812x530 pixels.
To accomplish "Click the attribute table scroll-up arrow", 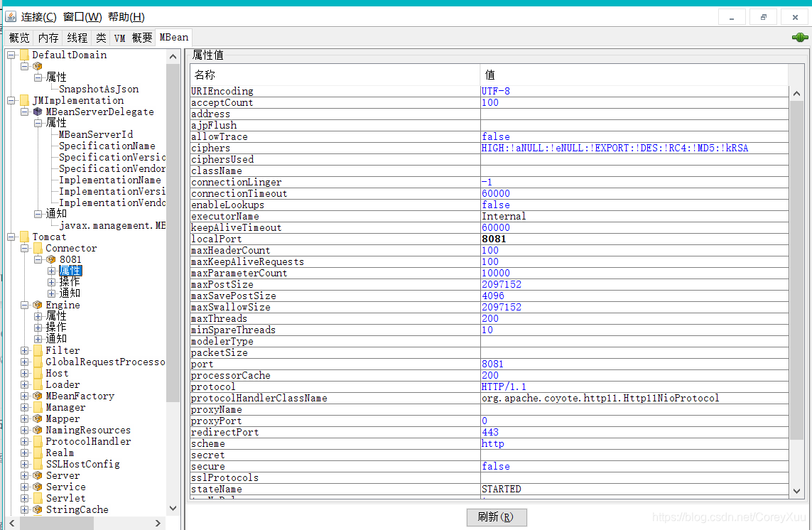I will coord(796,94).
